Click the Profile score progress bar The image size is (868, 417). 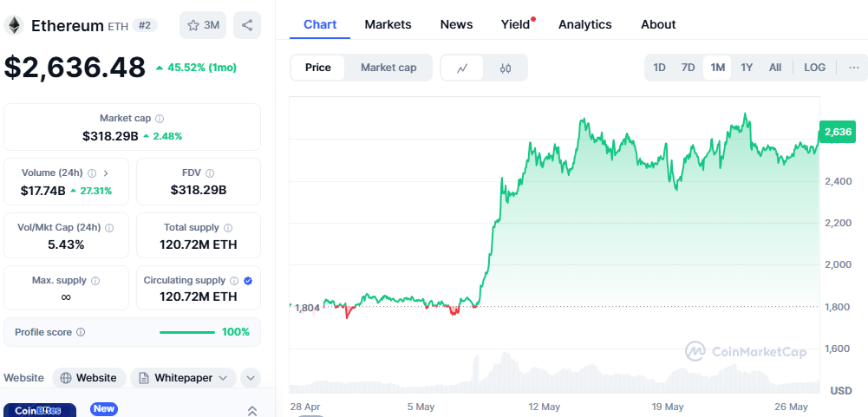[187, 332]
